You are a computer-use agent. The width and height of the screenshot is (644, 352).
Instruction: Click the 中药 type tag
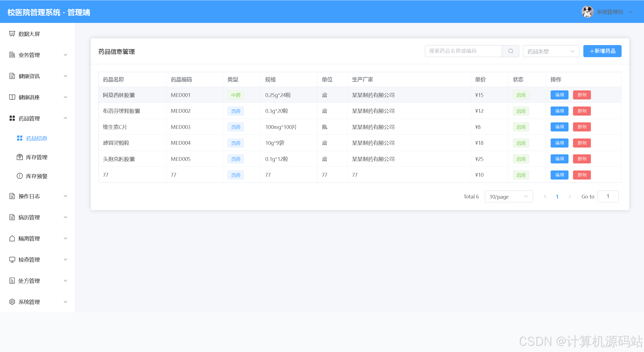point(236,95)
